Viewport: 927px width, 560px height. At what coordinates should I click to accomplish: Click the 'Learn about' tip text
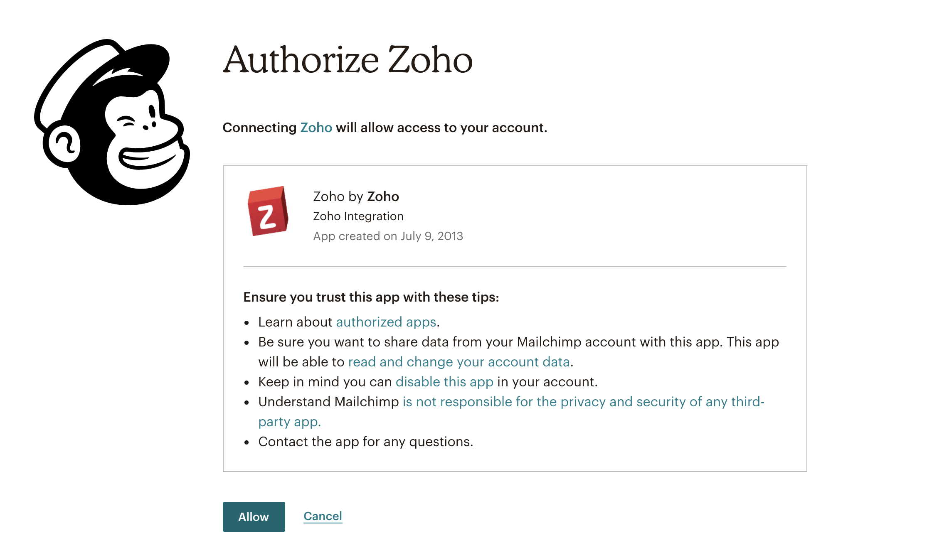(295, 322)
